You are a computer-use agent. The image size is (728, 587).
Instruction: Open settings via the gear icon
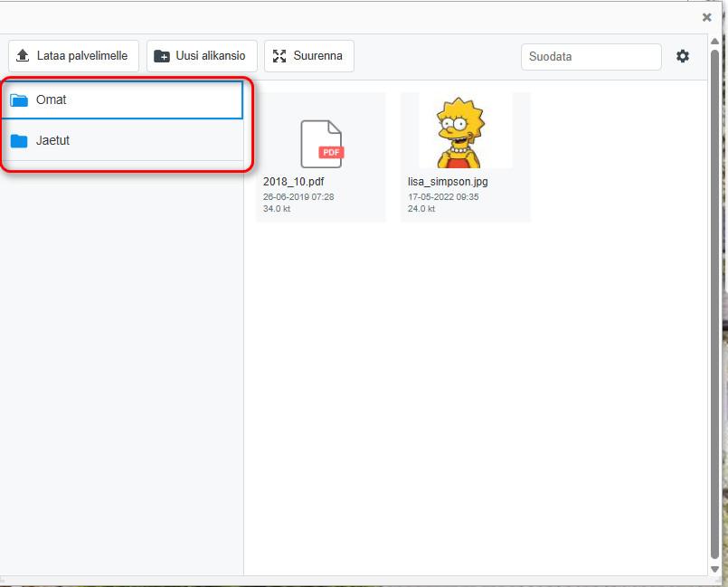[x=683, y=56]
